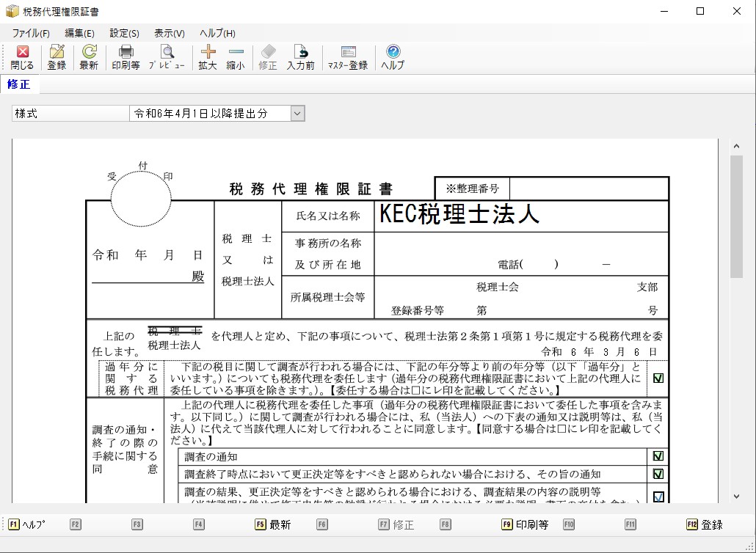Toggle the 過年分に関する税務代理 checkbox
Image resolution: width=756 pixels, height=553 pixels.
point(658,378)
